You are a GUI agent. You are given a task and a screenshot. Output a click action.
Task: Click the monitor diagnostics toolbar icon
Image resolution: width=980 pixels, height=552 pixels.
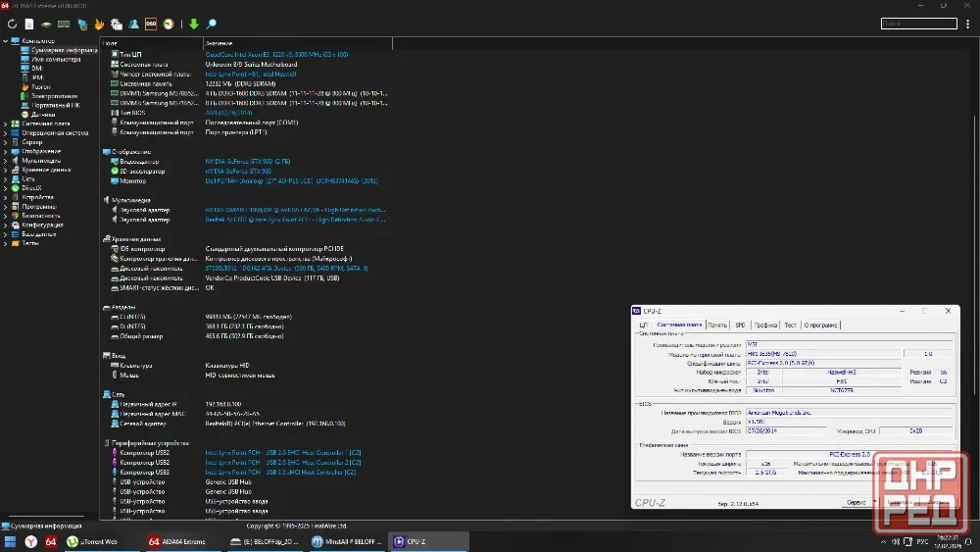click(82, 24)
